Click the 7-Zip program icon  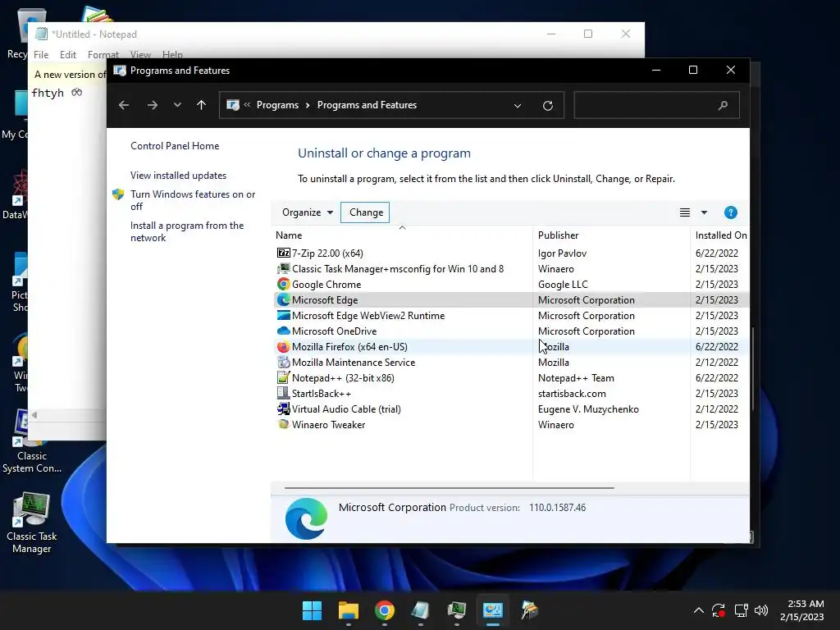pyautogui.click(x=283, y=253)
